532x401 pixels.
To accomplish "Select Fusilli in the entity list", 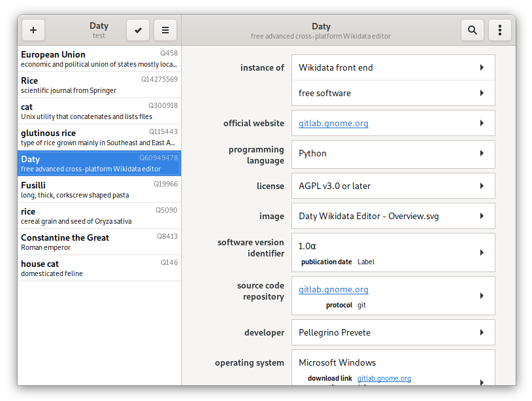I will 99,190.
